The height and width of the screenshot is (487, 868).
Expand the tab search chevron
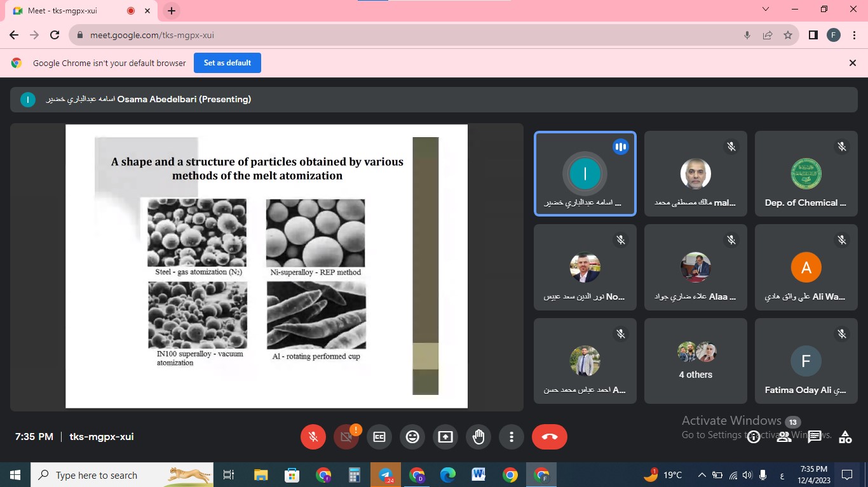pos(766,10)
